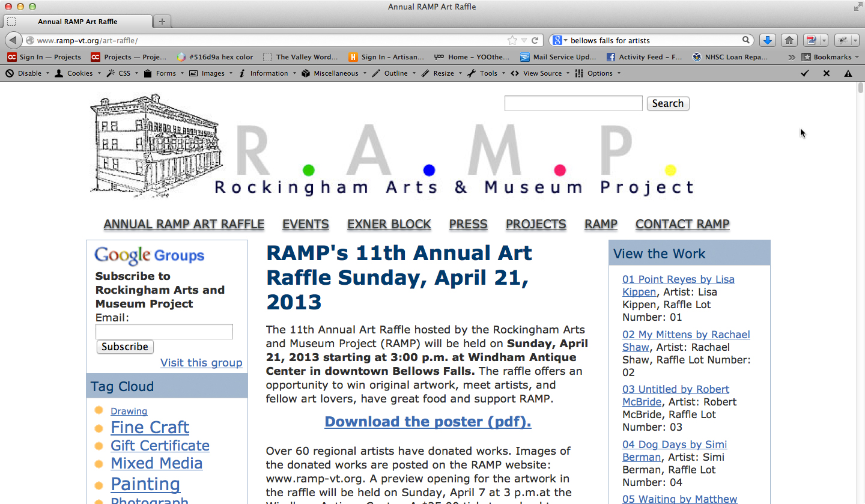The height and width of the screenshot is (504, 865).
Task: Open the EVENTS navigation menu item
Action: coord(305,224)
